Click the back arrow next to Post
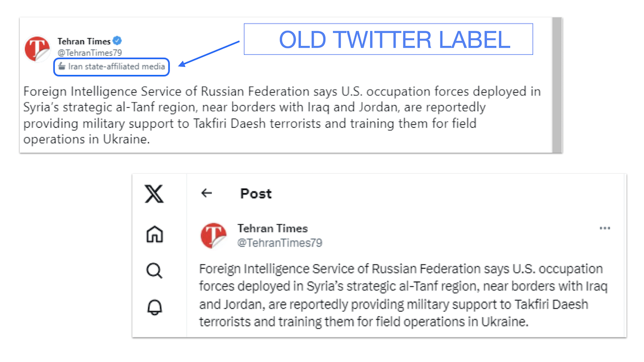Screen dimensions: 644x362 tap(206, 194)
